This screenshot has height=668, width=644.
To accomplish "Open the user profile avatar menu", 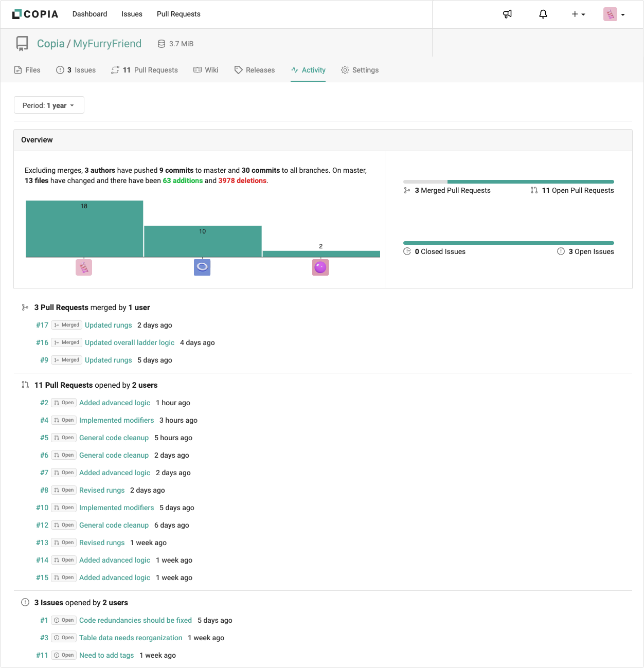I will (x=614, y=14).
